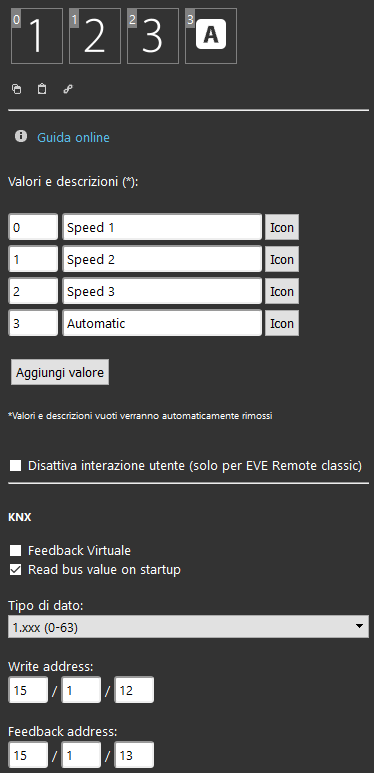Select the speed 3 icon thumbnail
Screen dimensions: 374x773
(x=153, y=36)
